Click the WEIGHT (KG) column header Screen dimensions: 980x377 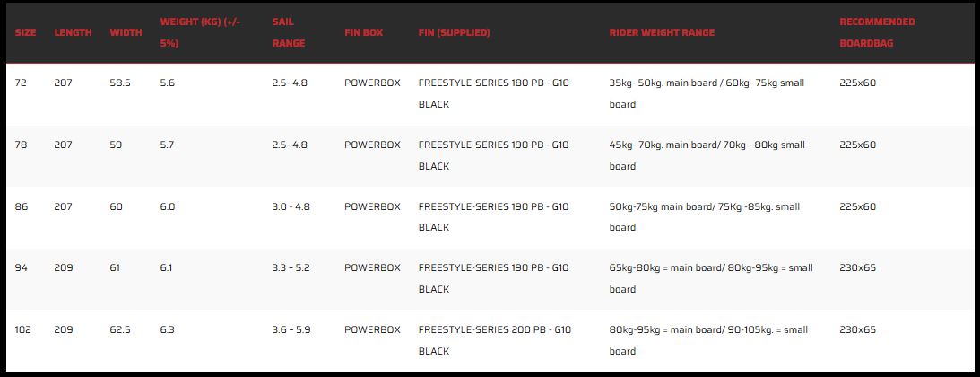click(x=201, y=32)
